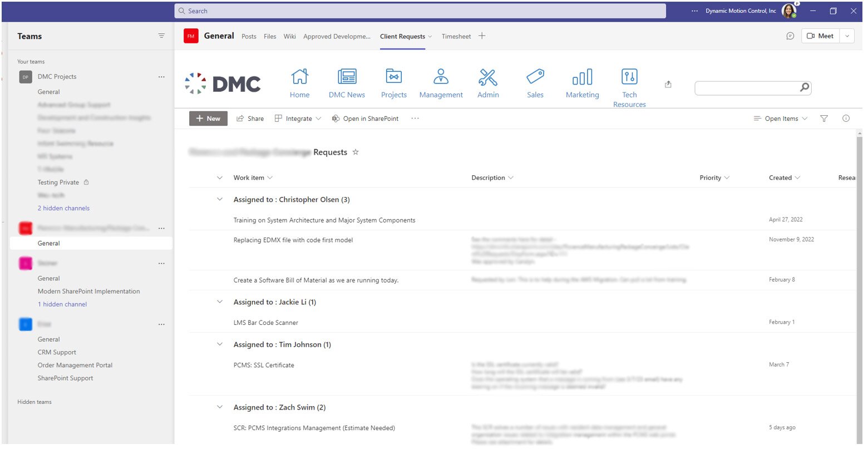Expand the Hidden teams section
The height and width of the screenshot is (449, 868).
click(x=34, y=402)
